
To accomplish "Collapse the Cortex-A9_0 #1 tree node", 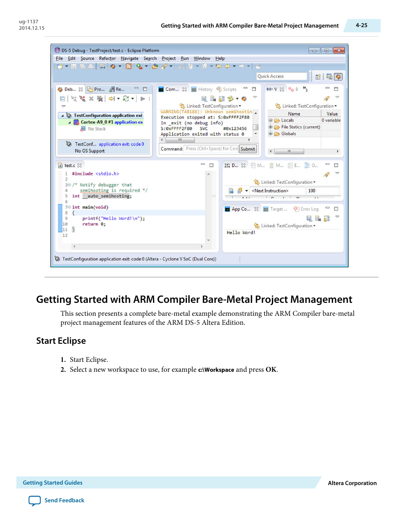I will [x=69, y=122].
